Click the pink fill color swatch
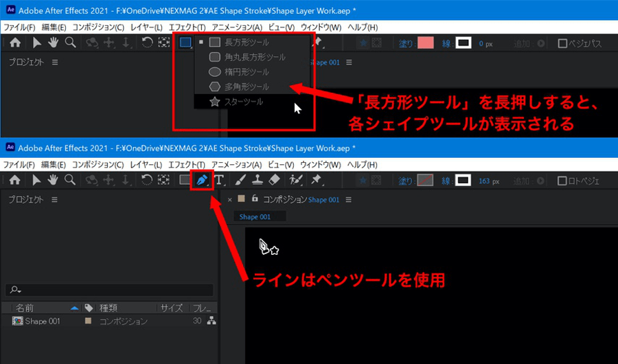The width and height of the screenshot is (618, 364). [x=426, y=43]
